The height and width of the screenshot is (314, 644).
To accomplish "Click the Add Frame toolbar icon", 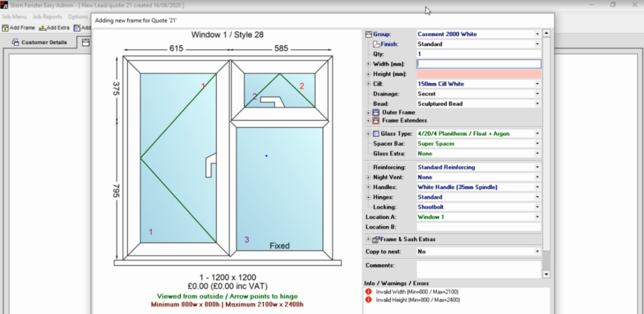I will tap(6, 28).
